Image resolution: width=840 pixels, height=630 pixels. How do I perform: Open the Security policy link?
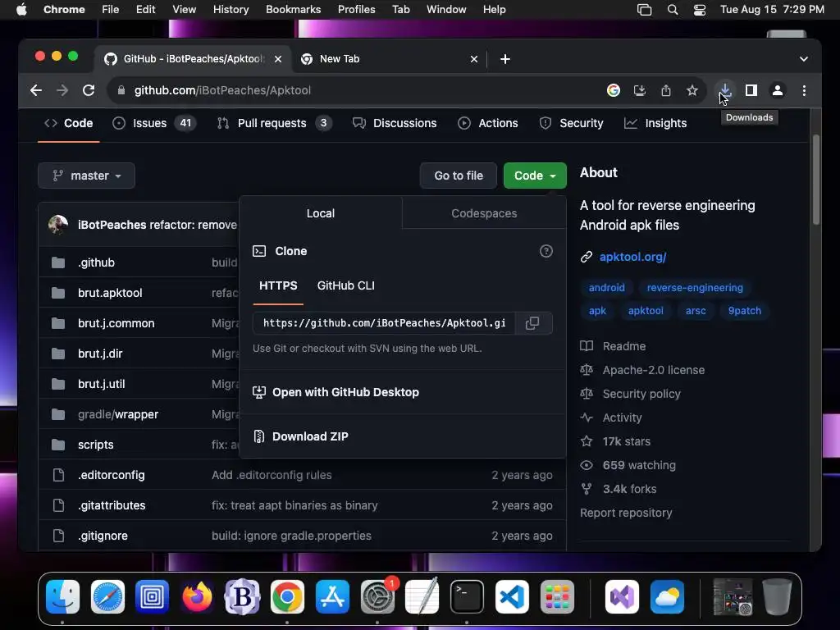pos(641,394)
